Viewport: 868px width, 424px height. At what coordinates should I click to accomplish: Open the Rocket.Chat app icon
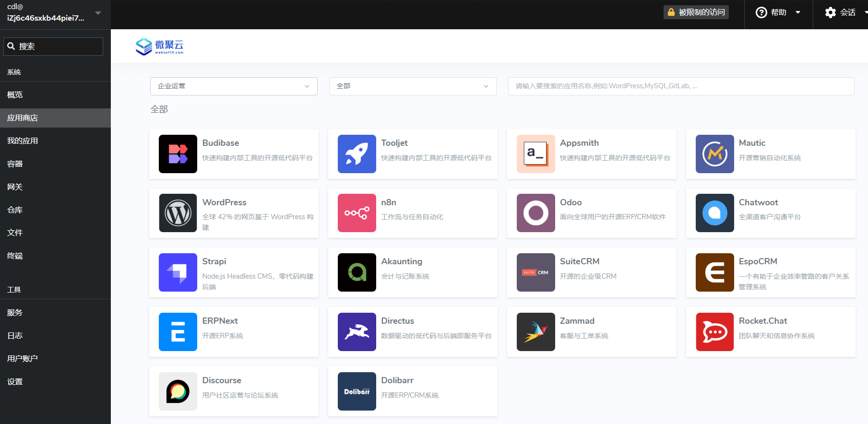tap(715, 332)
